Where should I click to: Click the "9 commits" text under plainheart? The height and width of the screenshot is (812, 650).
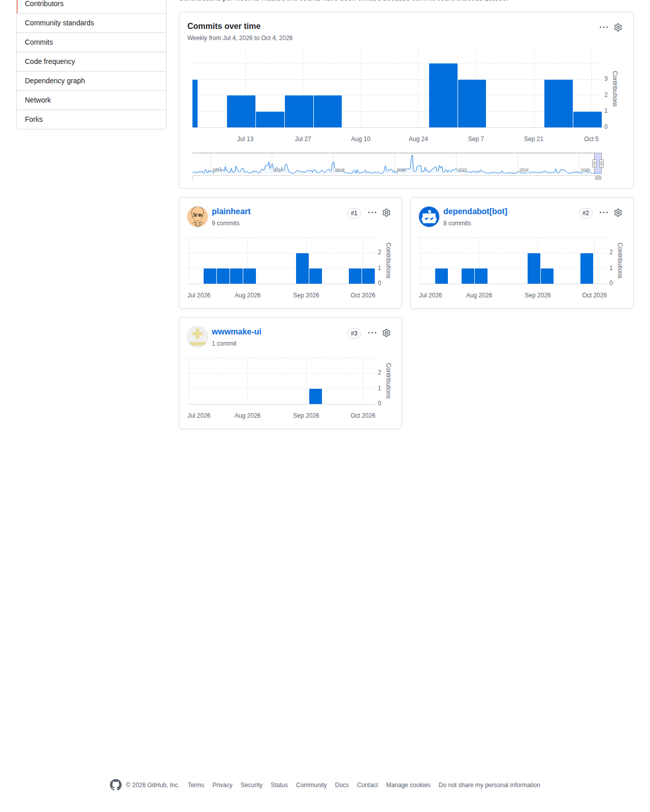coord(225,223)
